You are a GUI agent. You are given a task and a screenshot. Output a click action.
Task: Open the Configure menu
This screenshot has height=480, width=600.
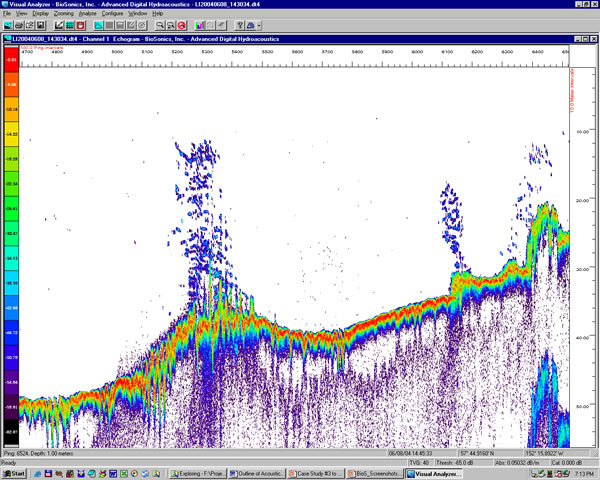(x=112, y=14)
